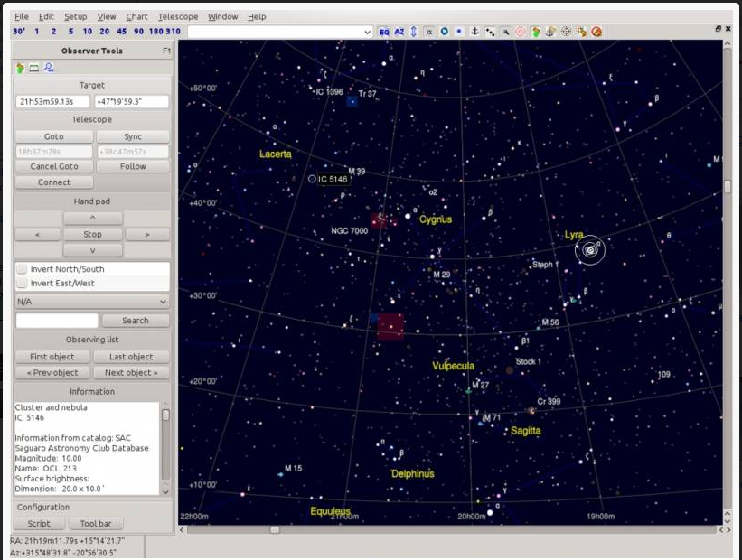Click the Search button
The height and width of the screenshot is (560, 742).
pos(136,321)
